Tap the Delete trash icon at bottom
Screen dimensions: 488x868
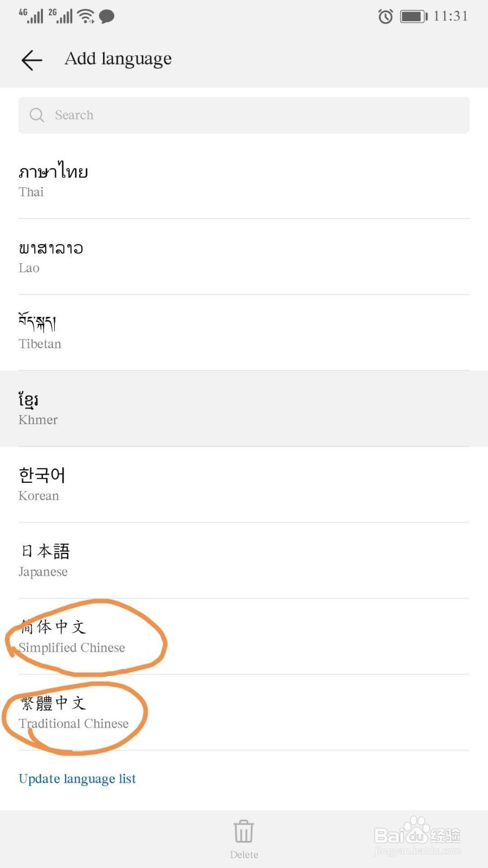coord(243,830)
